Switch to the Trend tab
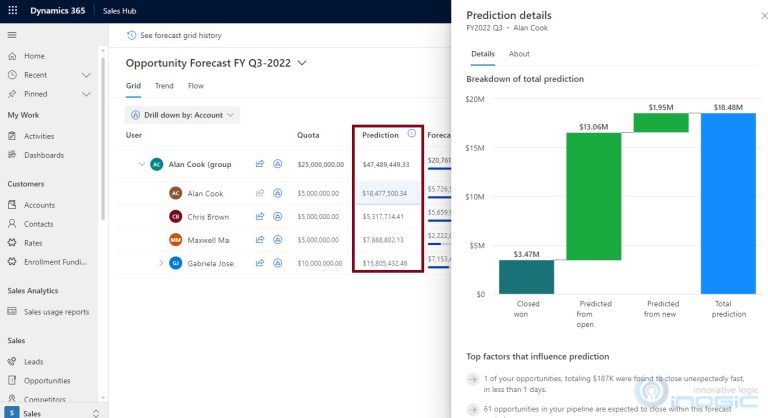The height and width of the screenshot is (418, 768). [x=164, y=86]
